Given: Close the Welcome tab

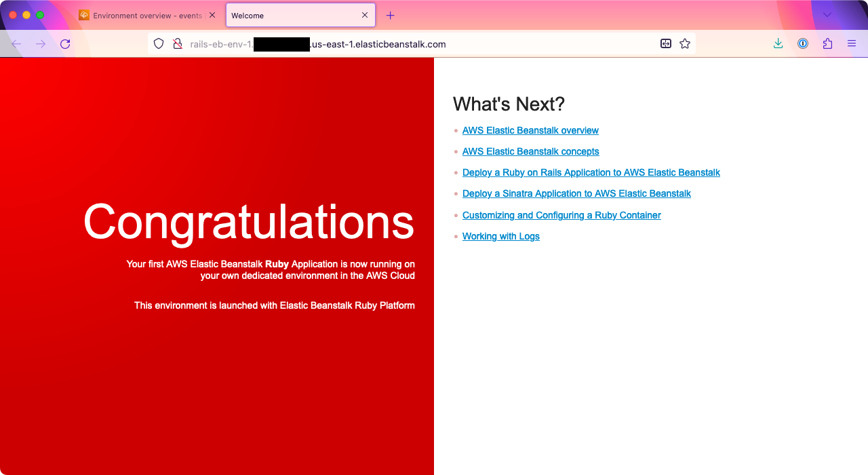Looking at the screenshot, I should [x=365, y=15].
